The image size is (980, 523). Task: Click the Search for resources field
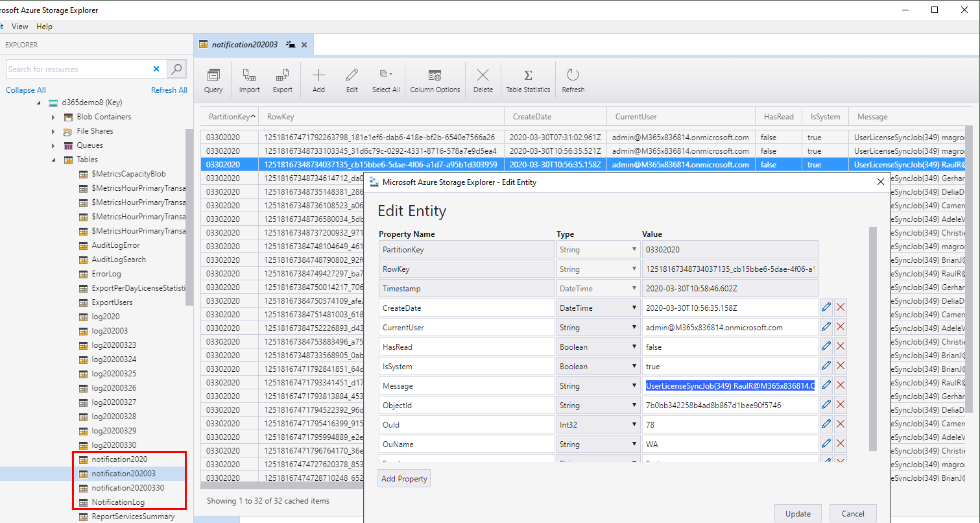pyautogui.click(x=78, y=69)
